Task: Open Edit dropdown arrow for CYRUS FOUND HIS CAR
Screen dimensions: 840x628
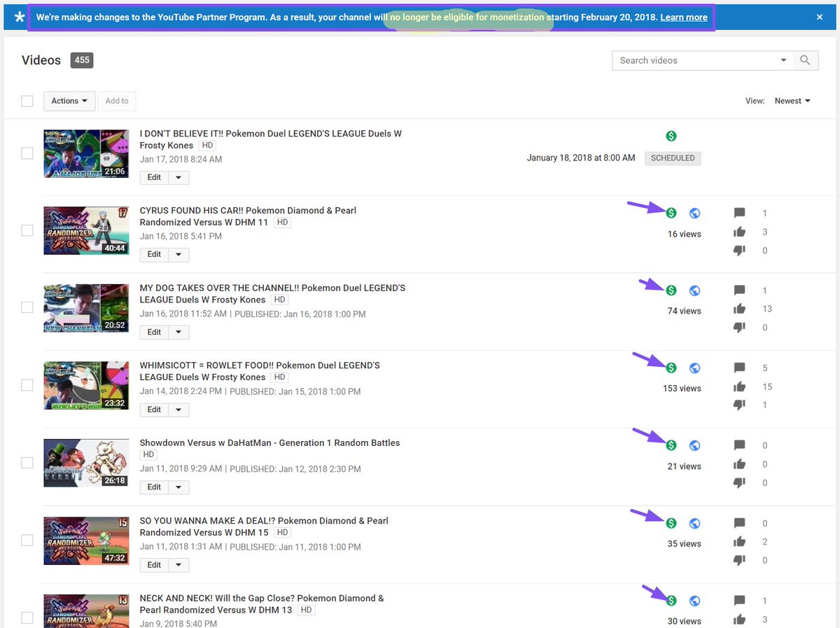Action: pyautogui.click(x=178, y=254)
